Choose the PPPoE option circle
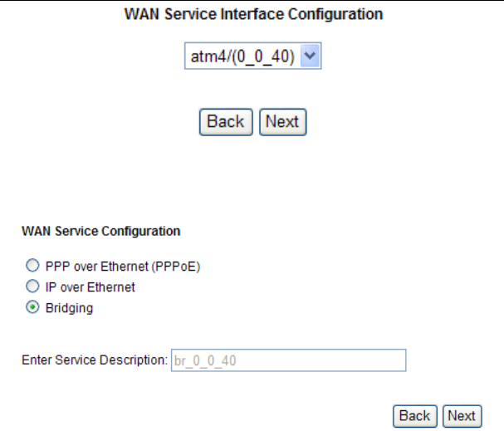The image size is (504, 431). pyautogui.click(x=32, y=267)
